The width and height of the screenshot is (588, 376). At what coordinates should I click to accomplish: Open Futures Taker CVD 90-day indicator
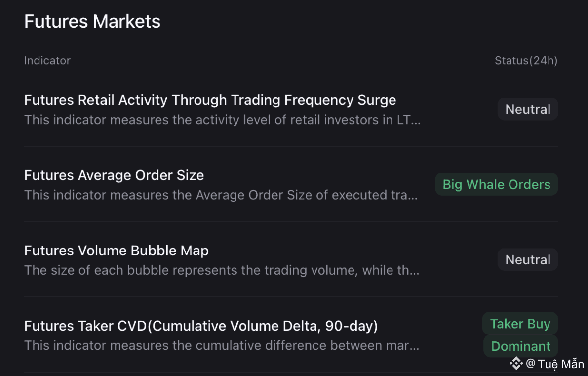pyautogui.click(x=201, y=326)
